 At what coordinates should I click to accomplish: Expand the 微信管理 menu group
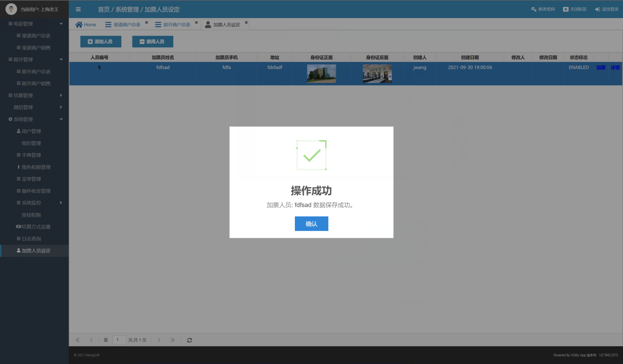tap(34, 107)
